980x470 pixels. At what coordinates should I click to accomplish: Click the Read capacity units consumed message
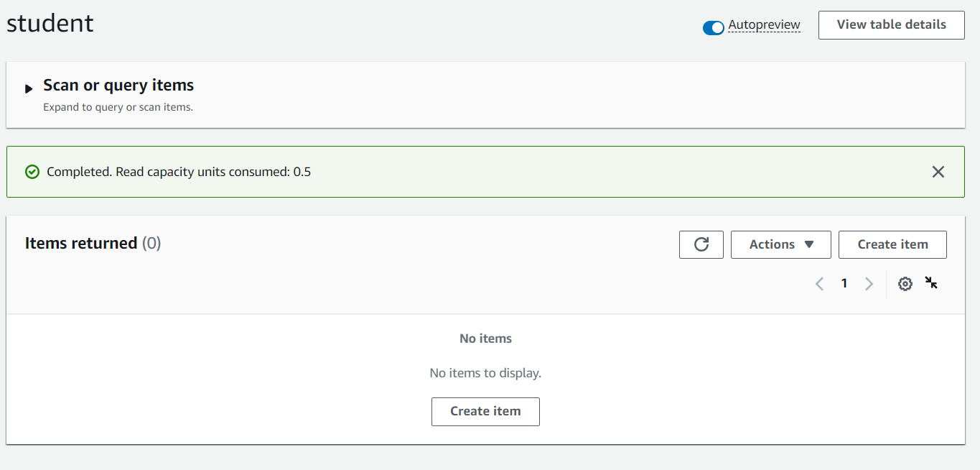point(179,172)
